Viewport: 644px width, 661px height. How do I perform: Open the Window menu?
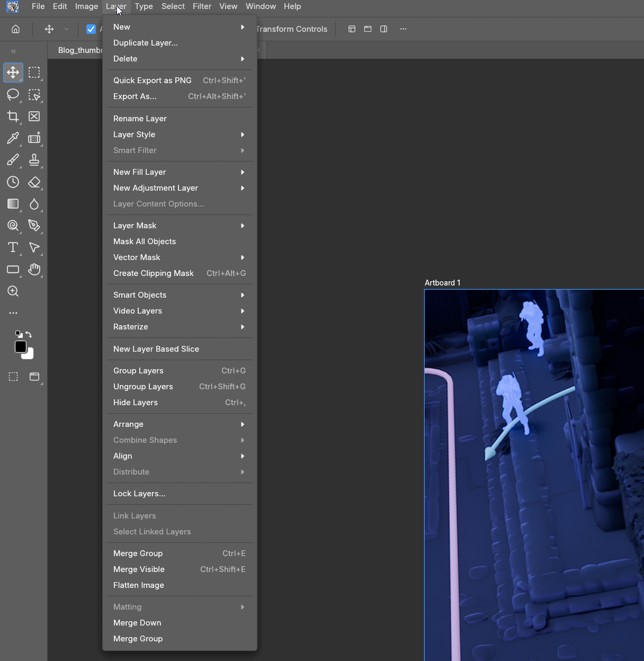[261, 6]
